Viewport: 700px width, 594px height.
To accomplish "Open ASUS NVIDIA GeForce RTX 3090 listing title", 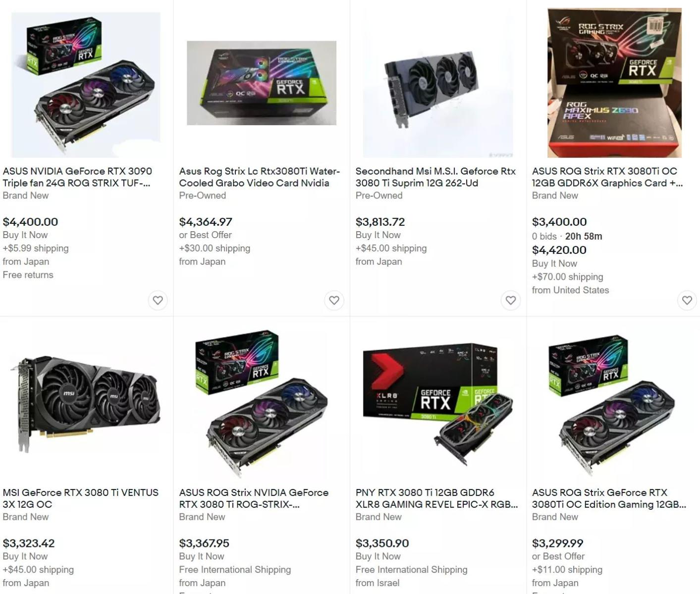I will click(77, 177).
